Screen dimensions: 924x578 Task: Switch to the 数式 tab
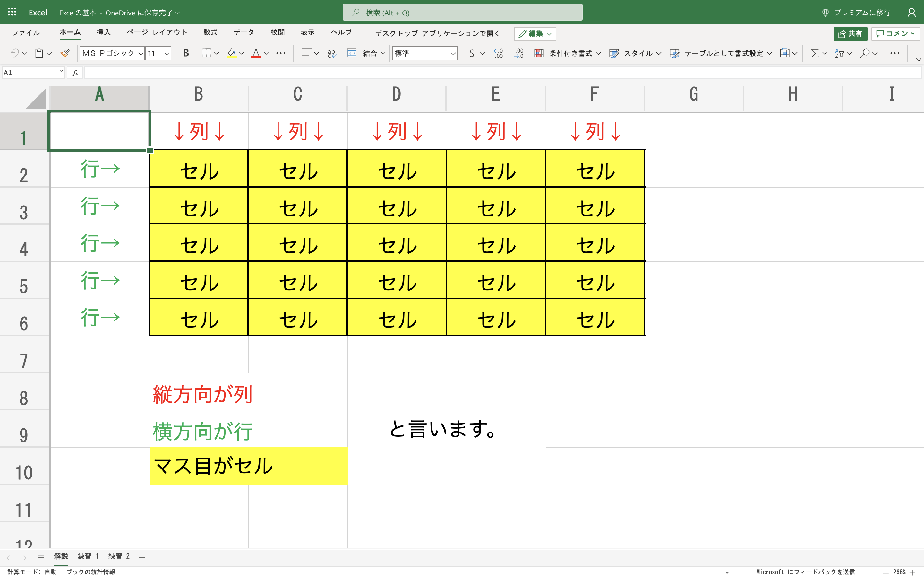(x=210, y=32)
